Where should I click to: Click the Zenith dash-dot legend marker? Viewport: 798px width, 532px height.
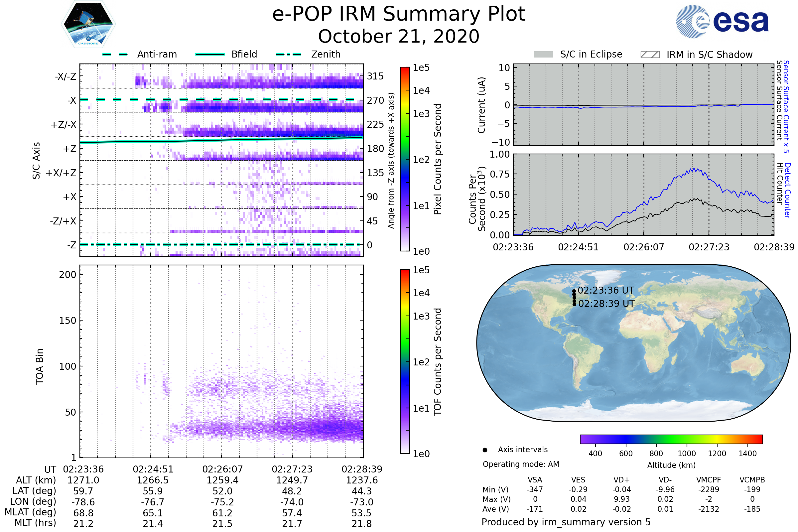click(288, 54)
